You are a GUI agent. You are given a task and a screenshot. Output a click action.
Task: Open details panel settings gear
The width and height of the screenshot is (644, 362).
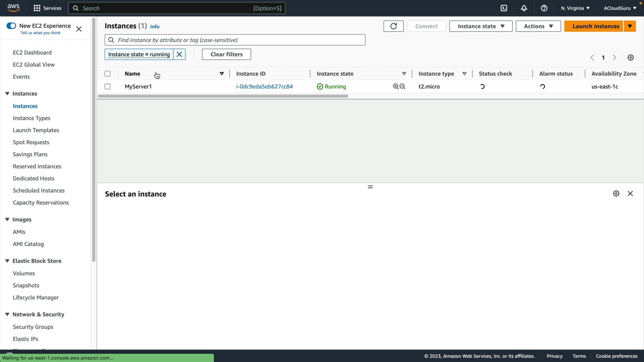pos(616,194)
